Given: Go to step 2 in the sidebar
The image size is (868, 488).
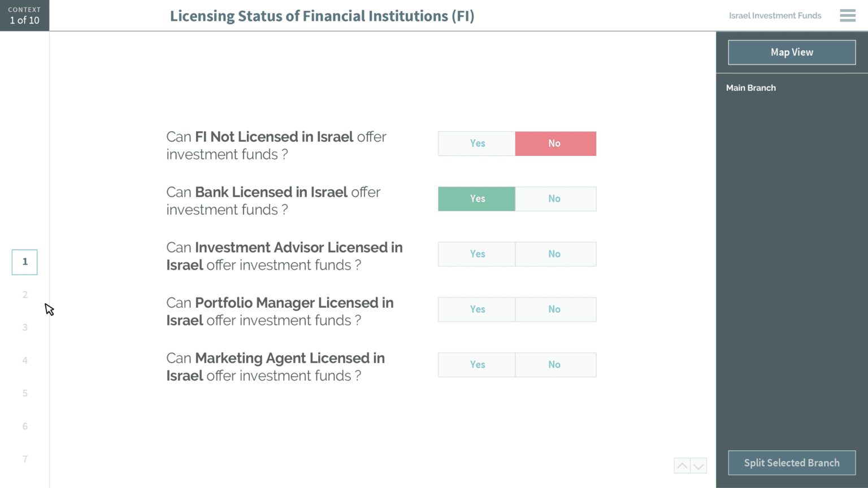Looking at the screenshot, I should pos(25,295).
